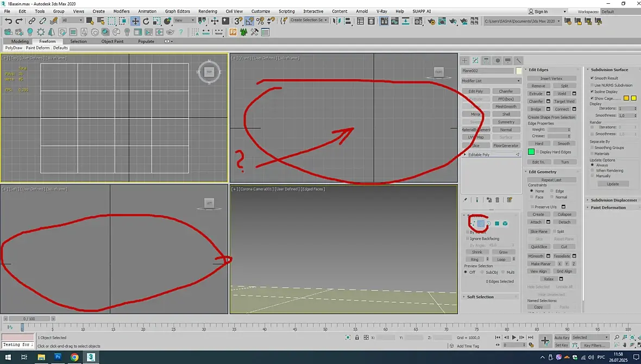Screen dimensions: 641x364
Task: Open the Modify panel tab icon
Action: [475, 60]
